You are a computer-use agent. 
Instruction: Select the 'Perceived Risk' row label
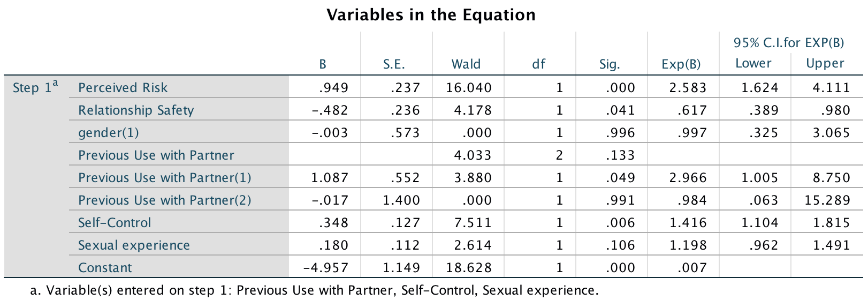(123, 88)
